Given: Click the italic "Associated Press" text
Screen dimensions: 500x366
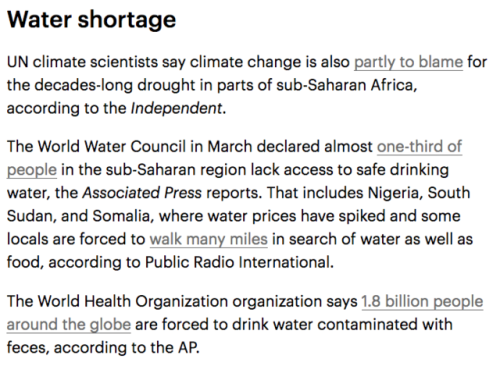Looking at the screenshot, I should tap(142, 193).
